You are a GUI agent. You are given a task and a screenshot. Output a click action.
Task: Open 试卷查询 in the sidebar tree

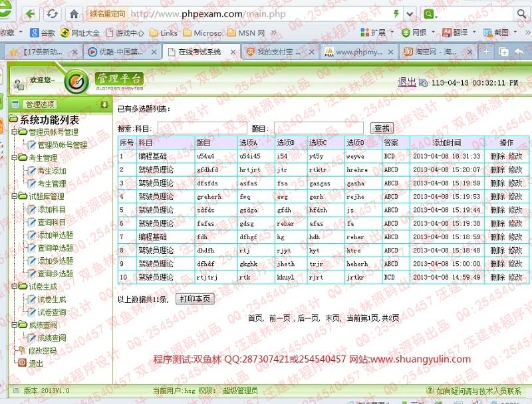(x=52, y=312)
